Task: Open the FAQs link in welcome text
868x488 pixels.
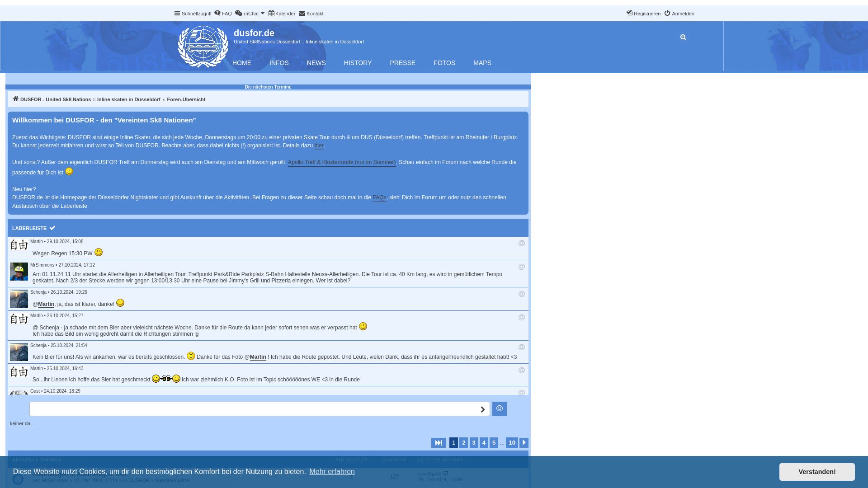Action: 379,197
